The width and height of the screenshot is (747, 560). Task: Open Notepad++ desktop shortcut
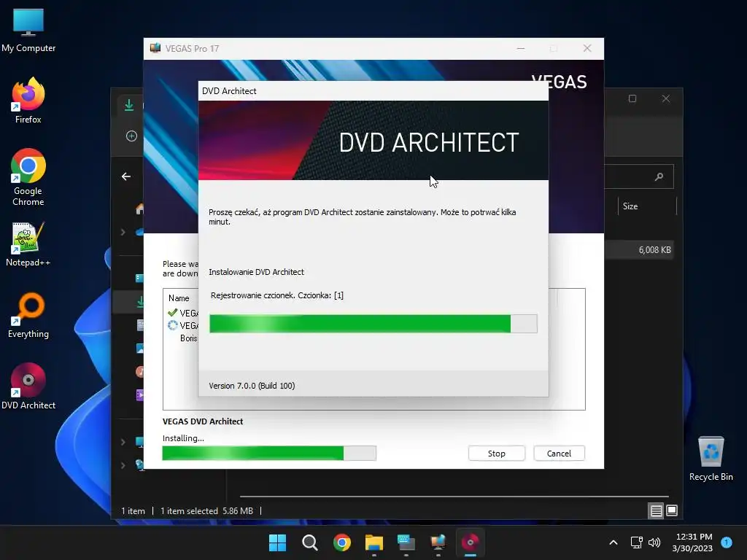(28, 244)
